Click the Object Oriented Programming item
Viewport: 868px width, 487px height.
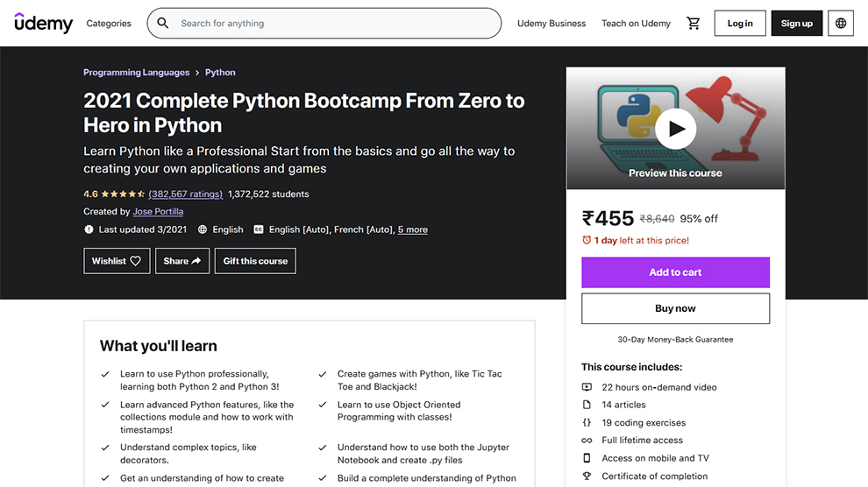399,411
